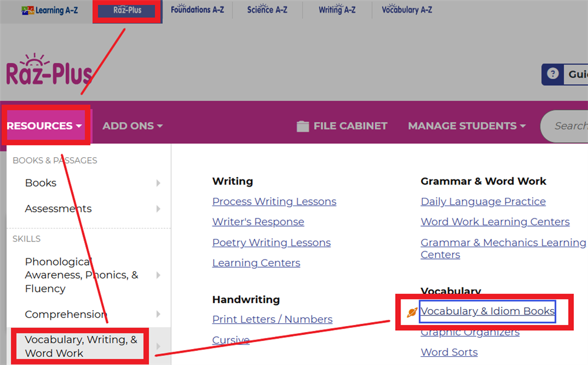Select Comprehension in the Skills menu
This screenshot has height=365, width=588.
click(x=66, y=314)
